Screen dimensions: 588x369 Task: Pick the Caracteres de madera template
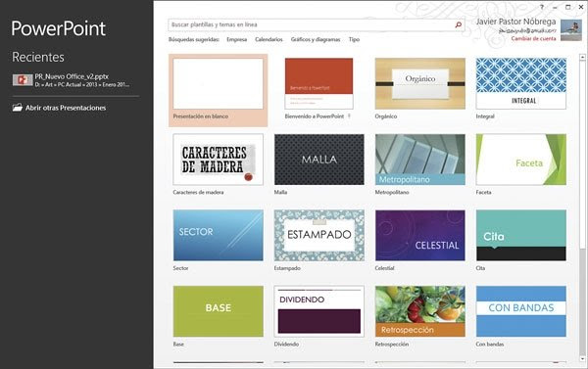(x=219, y=160)
